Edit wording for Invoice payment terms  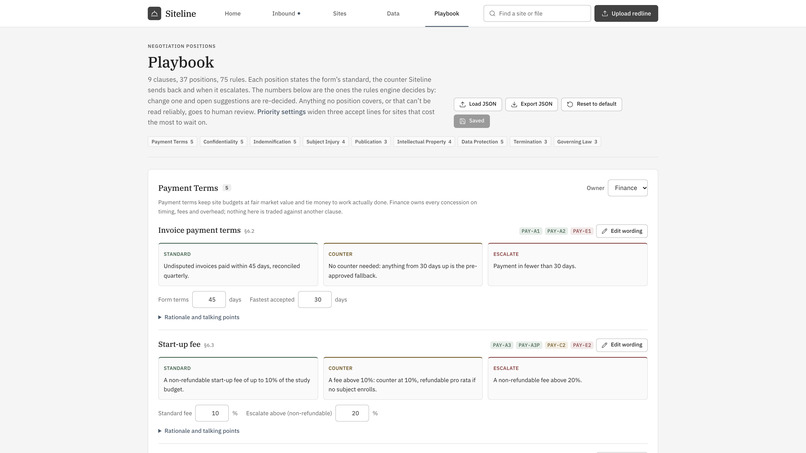coord(621,231)
